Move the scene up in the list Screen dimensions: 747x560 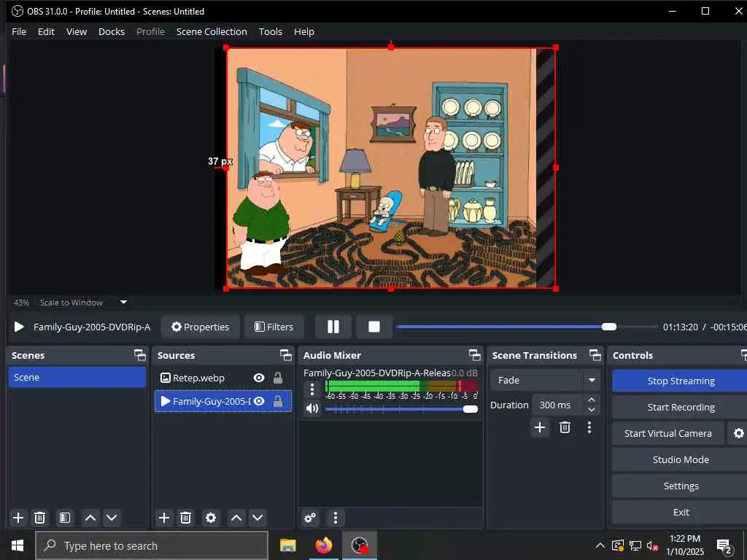point(90,518)
